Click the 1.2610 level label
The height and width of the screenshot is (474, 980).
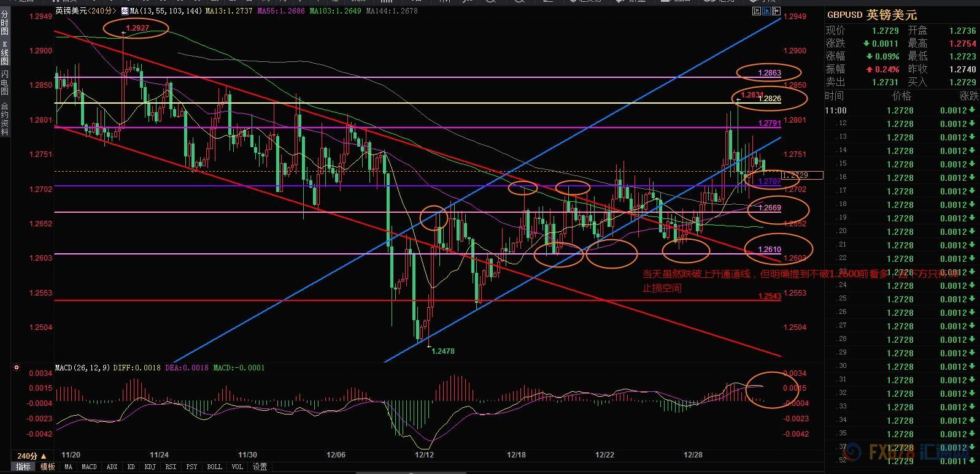pyautogui.click(x=770, y=250)
